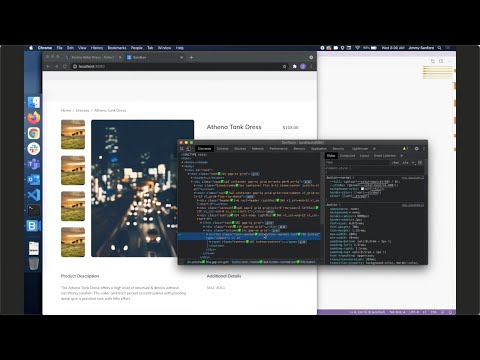The image size is (480, 360).
Task: Focus the localhost address bar
Action: tap(177, 66)
